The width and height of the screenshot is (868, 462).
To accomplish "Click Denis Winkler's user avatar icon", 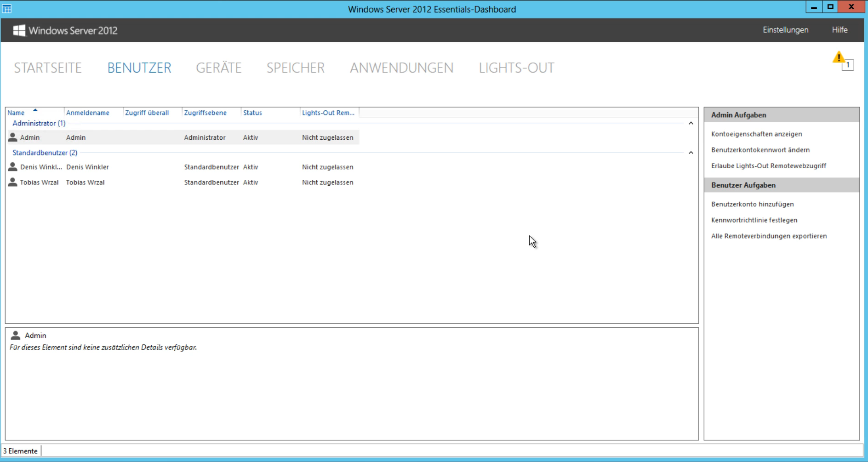I will click(x=13, y=167).
